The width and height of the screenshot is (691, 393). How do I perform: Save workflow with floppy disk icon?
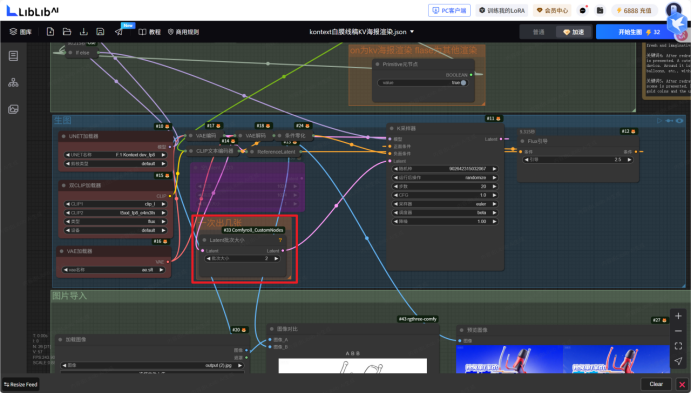point(100,32)
